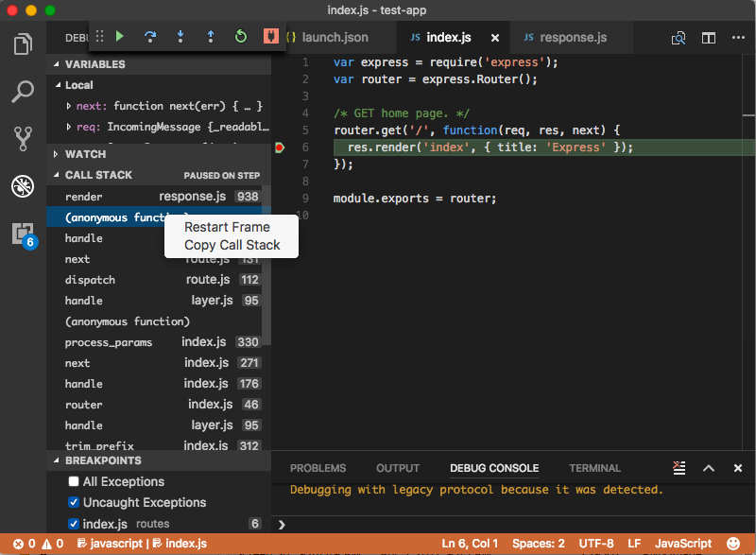Open the Explorer view in activity bar

[23, 43]
